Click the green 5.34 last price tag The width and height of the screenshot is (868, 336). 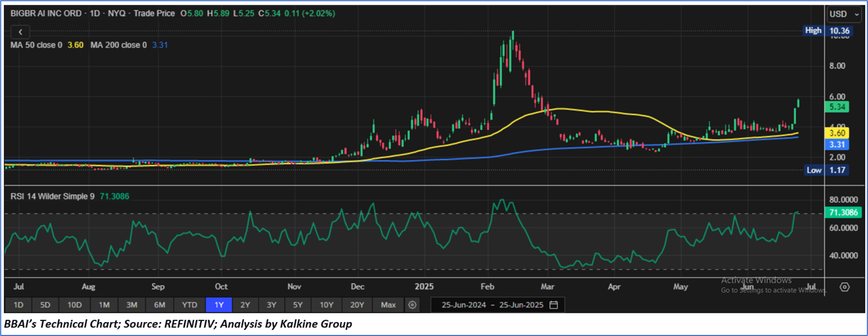(837, 107)
